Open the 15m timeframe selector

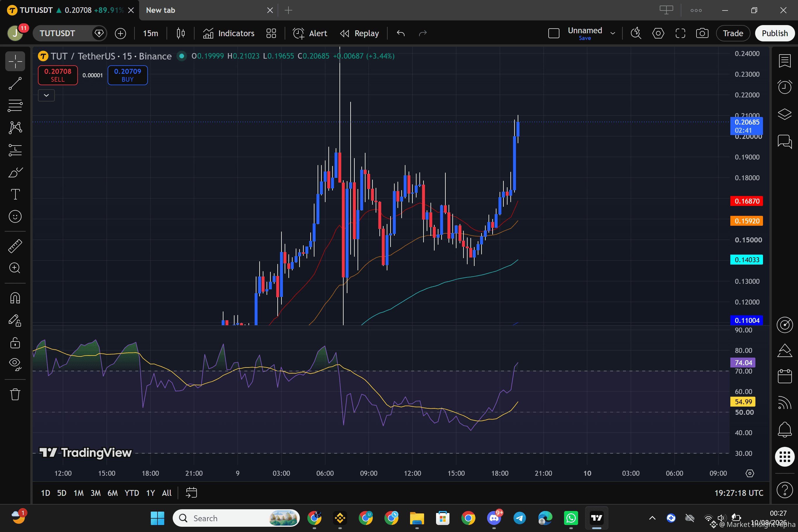(x=150, y=33)
